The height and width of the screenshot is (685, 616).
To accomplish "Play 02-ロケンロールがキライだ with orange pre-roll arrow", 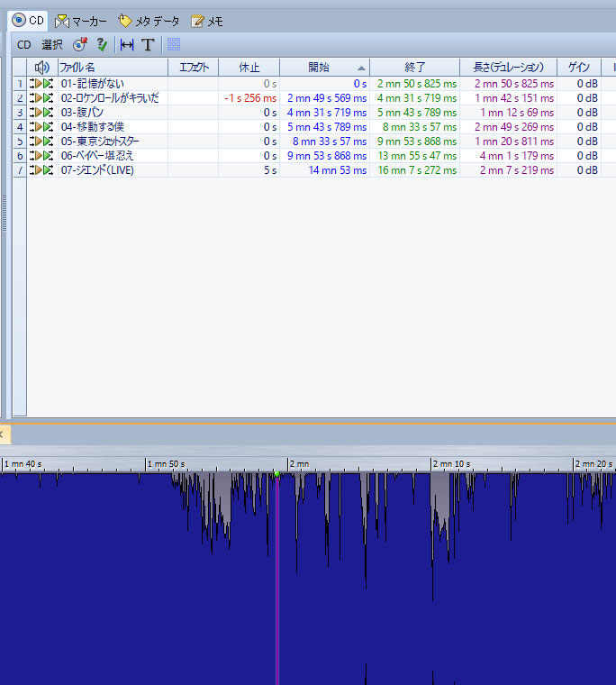I will point(38,98).
